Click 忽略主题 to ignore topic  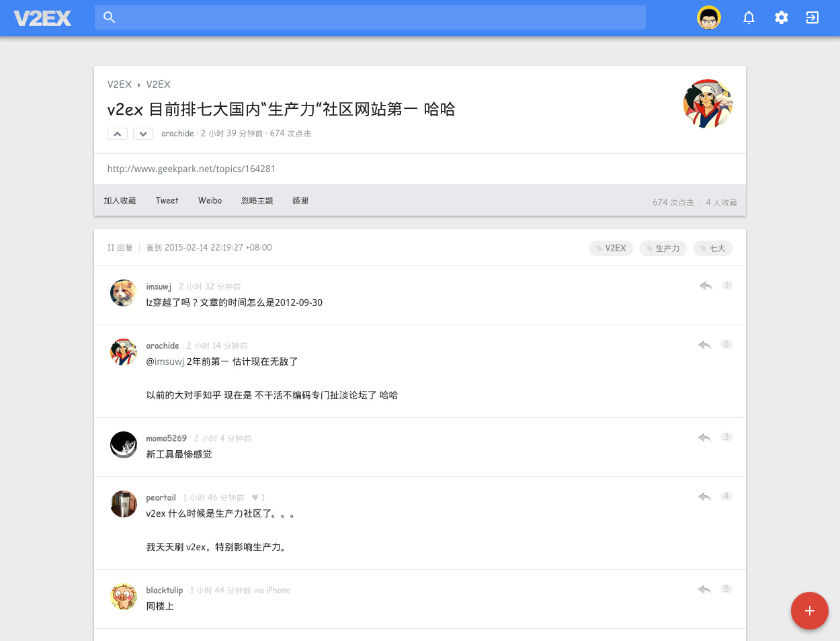pos(257,201)
